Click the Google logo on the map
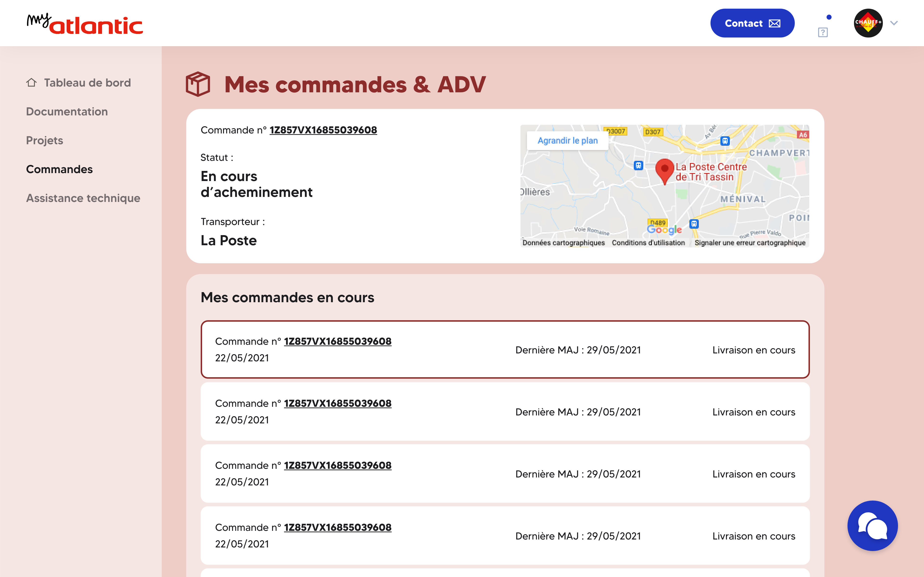The image size is (924, 577). pyautogui.click(x=664, y=229)
